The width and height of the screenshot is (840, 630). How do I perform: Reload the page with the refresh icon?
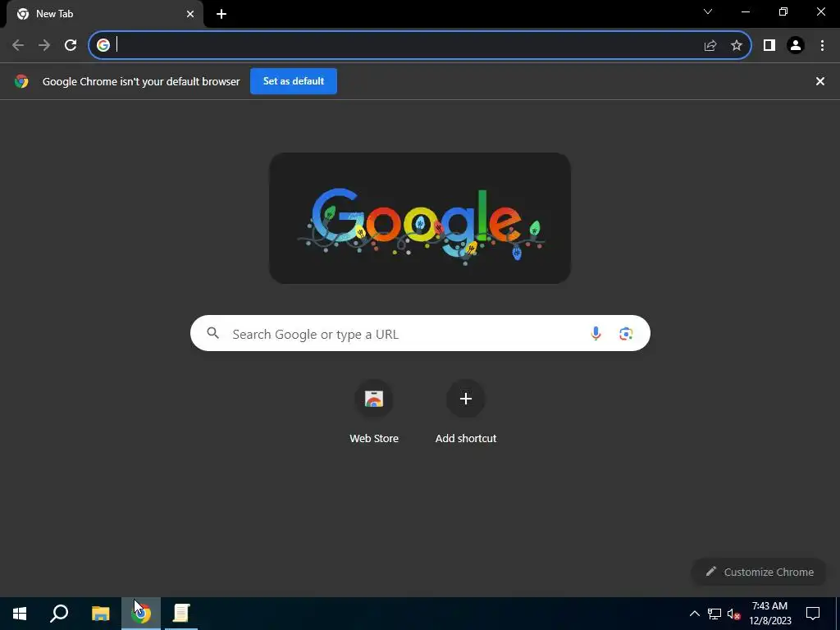click(71, 45)
